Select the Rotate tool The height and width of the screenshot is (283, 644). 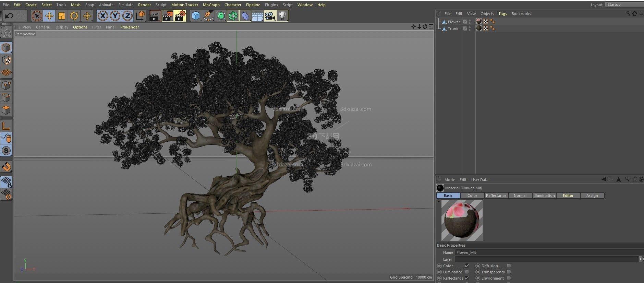click(74, 16)
